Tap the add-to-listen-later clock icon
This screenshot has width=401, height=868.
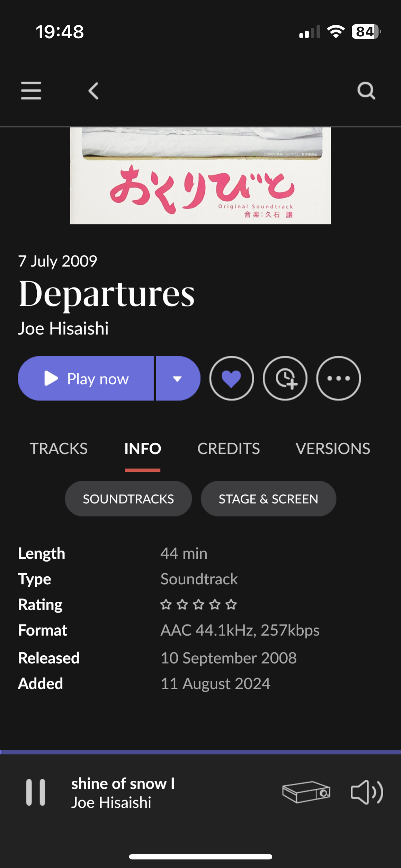285,378
